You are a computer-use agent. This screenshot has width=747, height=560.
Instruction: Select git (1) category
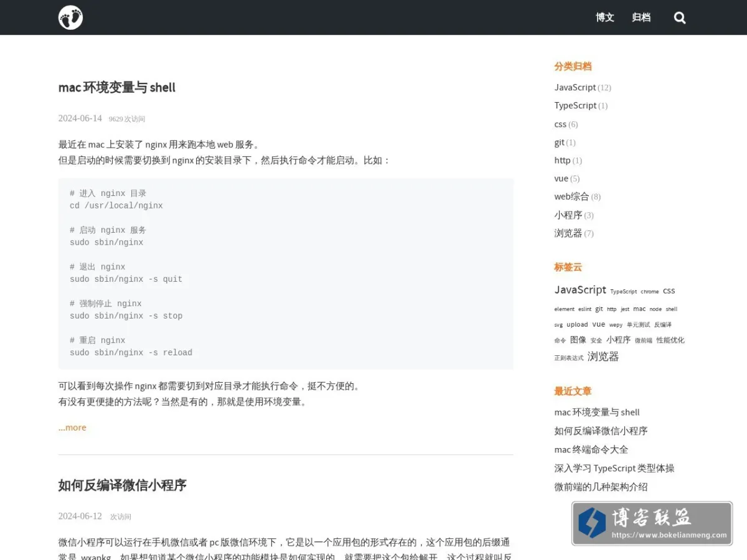565,142
